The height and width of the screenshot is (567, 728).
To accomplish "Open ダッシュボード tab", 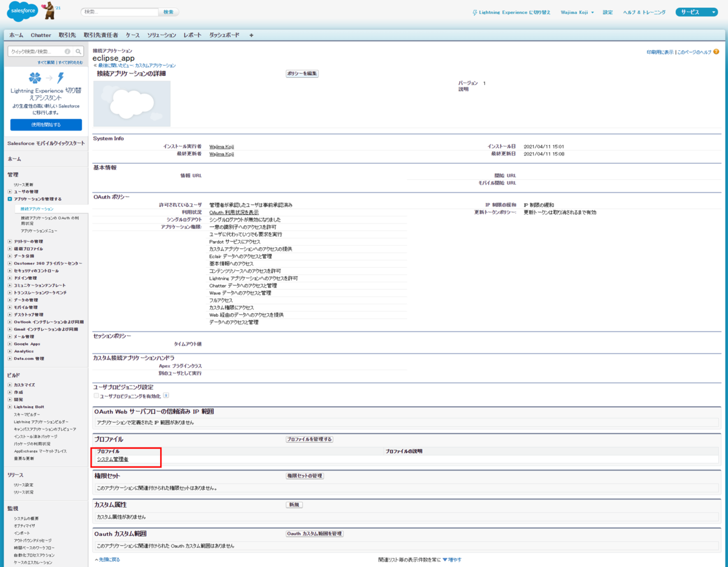I will 224,35.
